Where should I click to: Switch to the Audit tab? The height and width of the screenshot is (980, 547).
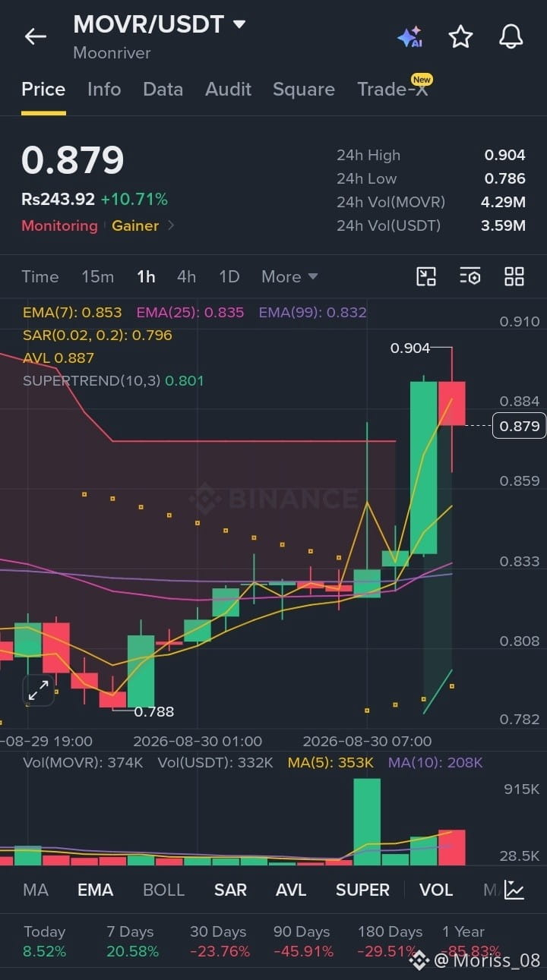point(228,90)
